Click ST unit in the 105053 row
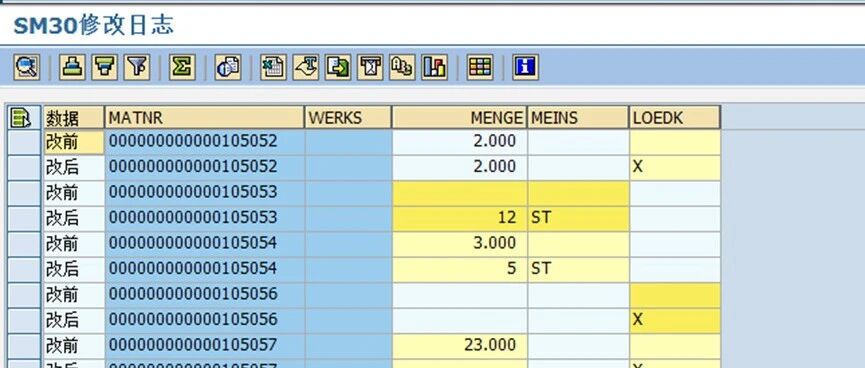Viewport: 865px width, 368px height. pos(578,218)
